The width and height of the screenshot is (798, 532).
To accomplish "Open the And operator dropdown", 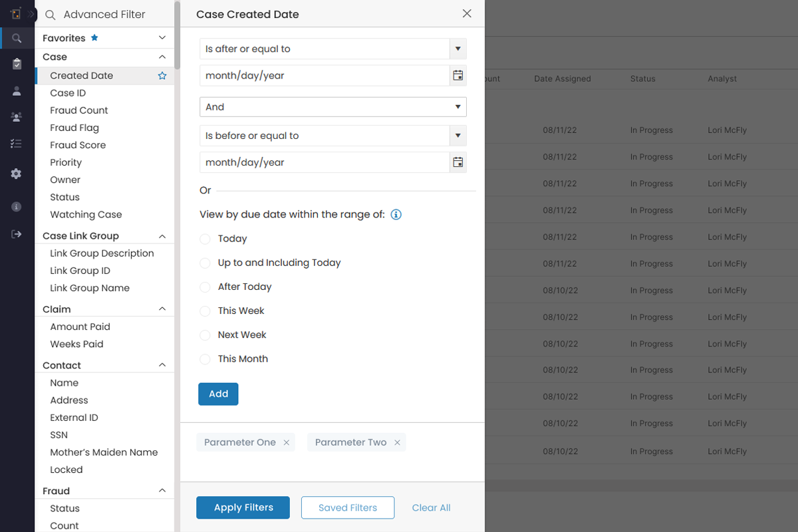I will click(x=332, y=107).
